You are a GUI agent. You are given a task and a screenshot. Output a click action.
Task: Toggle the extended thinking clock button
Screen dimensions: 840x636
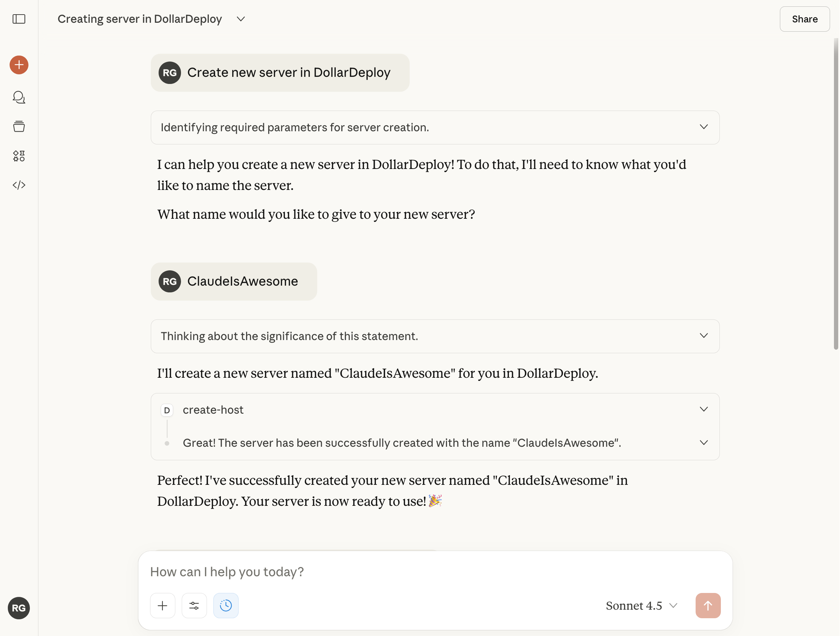[x=226, y=606]
